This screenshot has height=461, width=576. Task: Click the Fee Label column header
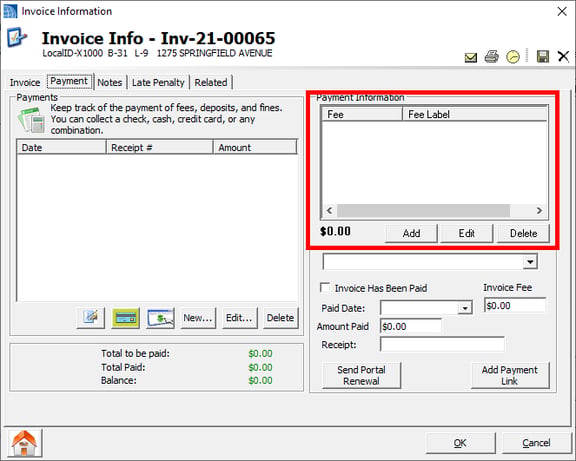[x=475, y=114]
